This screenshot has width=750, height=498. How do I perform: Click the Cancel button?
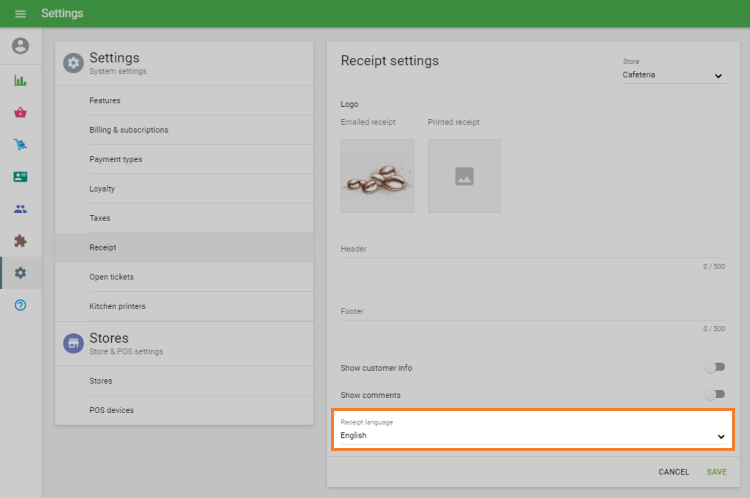click(673, 471)
